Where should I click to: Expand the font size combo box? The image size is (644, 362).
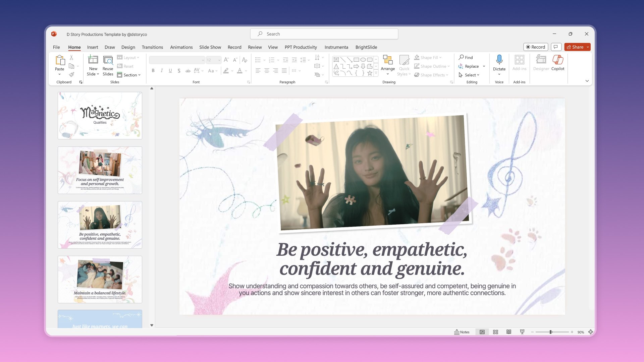coord(219,60)
